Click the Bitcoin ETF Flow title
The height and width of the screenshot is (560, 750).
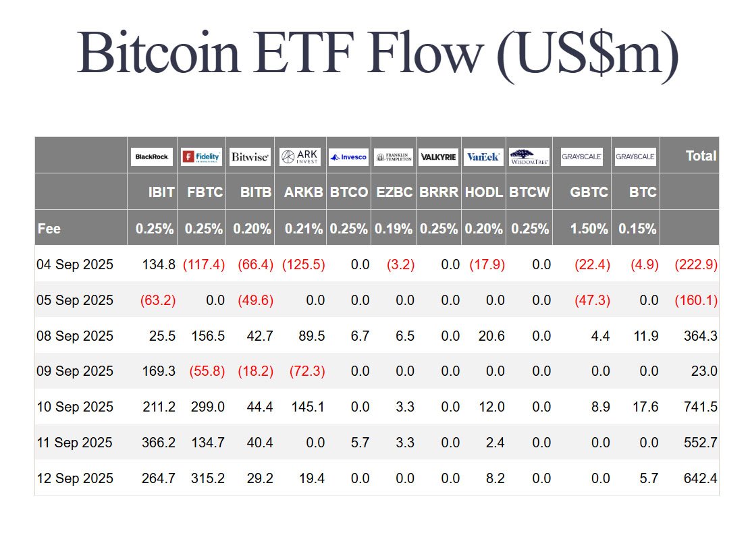377,52
